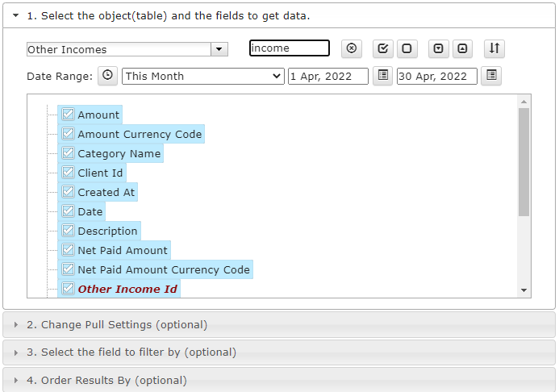Viewport: 559px width, 392px height.
Task: Click the sort fields arrows icon
Action: tap(494, 48)
